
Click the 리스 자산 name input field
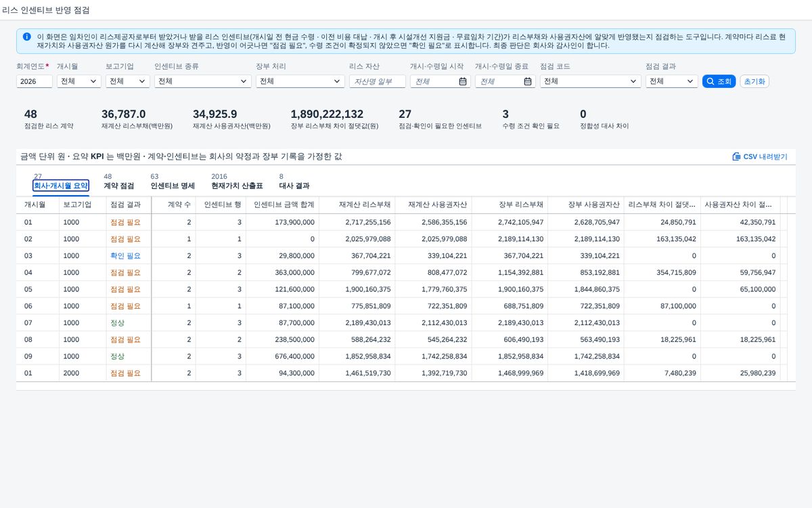378,81
